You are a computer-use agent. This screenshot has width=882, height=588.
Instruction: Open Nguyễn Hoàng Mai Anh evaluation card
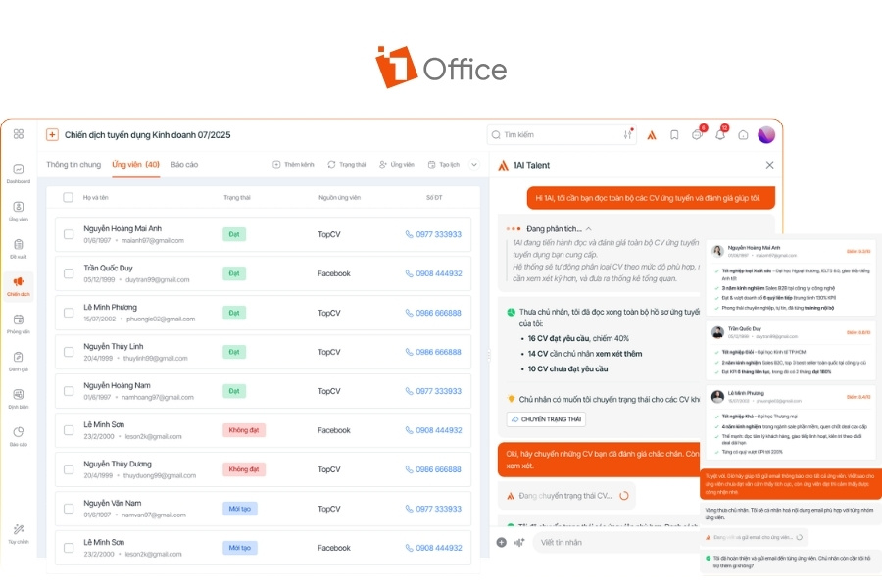(x=791, y=278)
